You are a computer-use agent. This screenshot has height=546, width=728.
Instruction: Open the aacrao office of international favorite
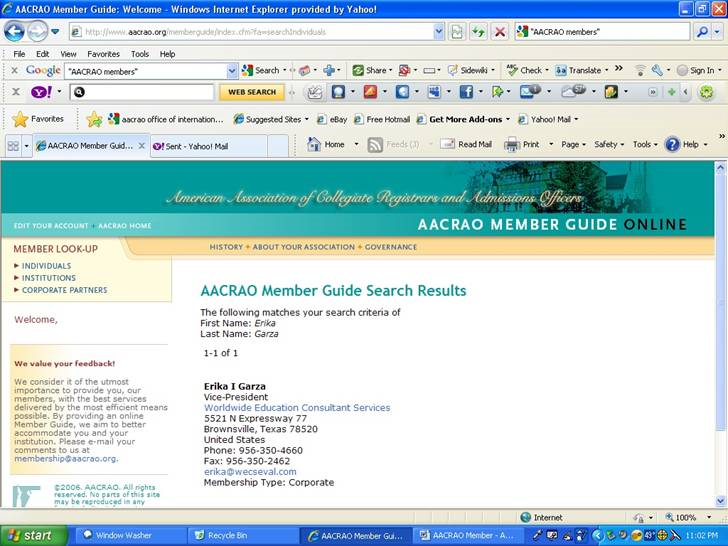[166, 119]
